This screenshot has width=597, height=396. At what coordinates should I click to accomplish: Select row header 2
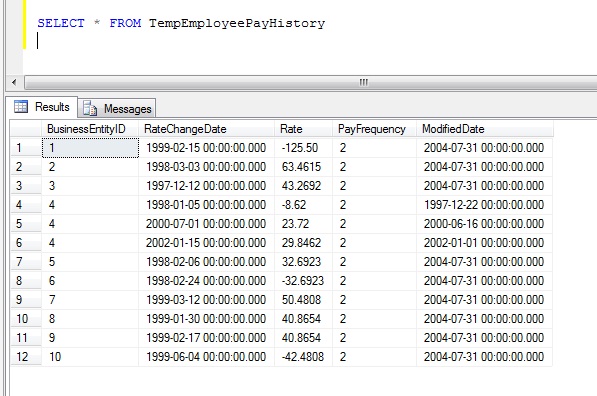pos(26,167)
